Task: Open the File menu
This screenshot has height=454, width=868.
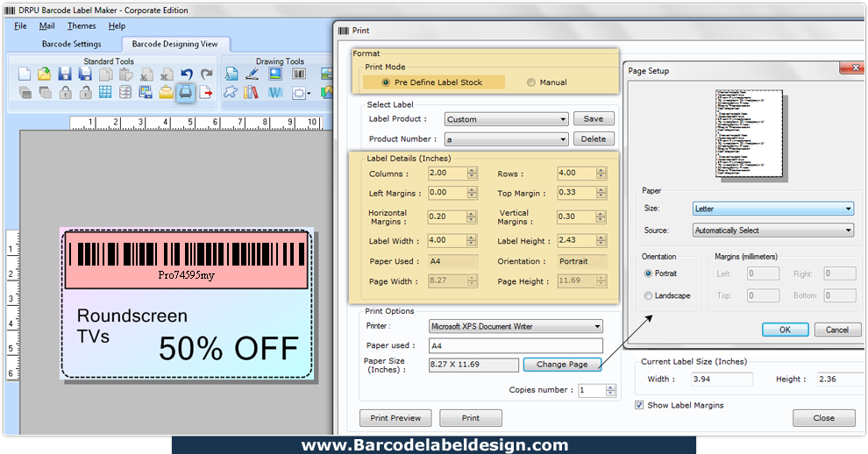Action: tap(20, 26)
